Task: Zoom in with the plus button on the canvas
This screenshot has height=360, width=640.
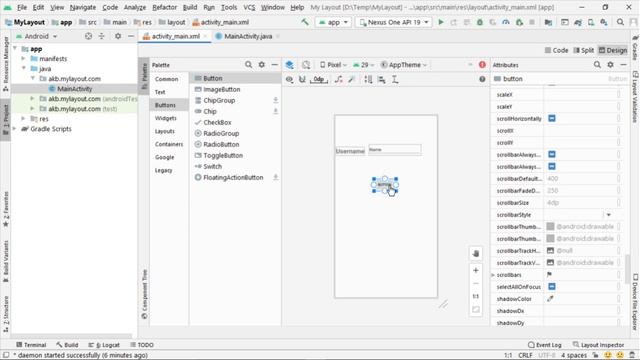Action: coord(476,270)
